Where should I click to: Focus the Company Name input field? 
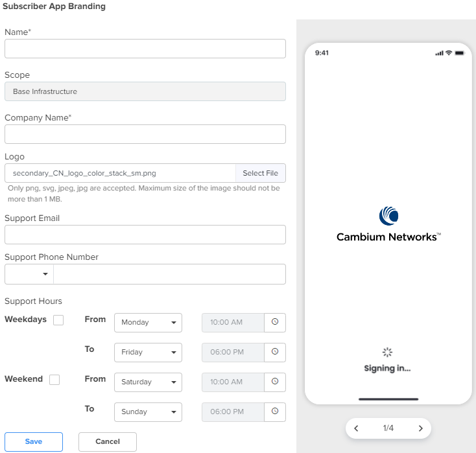tap(145, 134)
